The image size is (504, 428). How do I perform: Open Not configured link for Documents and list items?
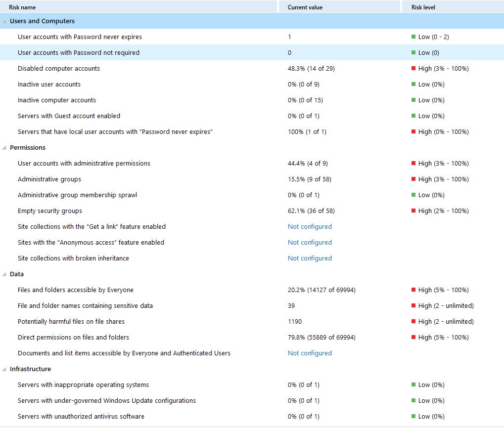310,353
